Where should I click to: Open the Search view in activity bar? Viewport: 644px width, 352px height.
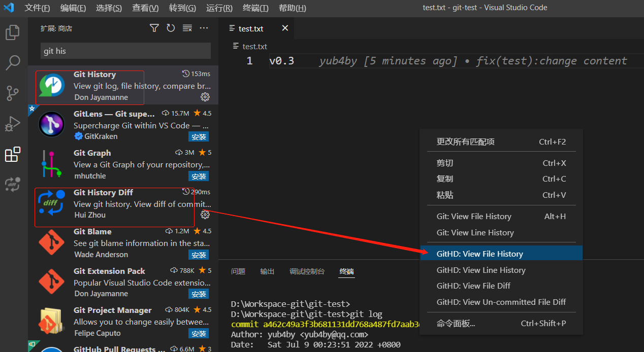[x=13, y=63]
